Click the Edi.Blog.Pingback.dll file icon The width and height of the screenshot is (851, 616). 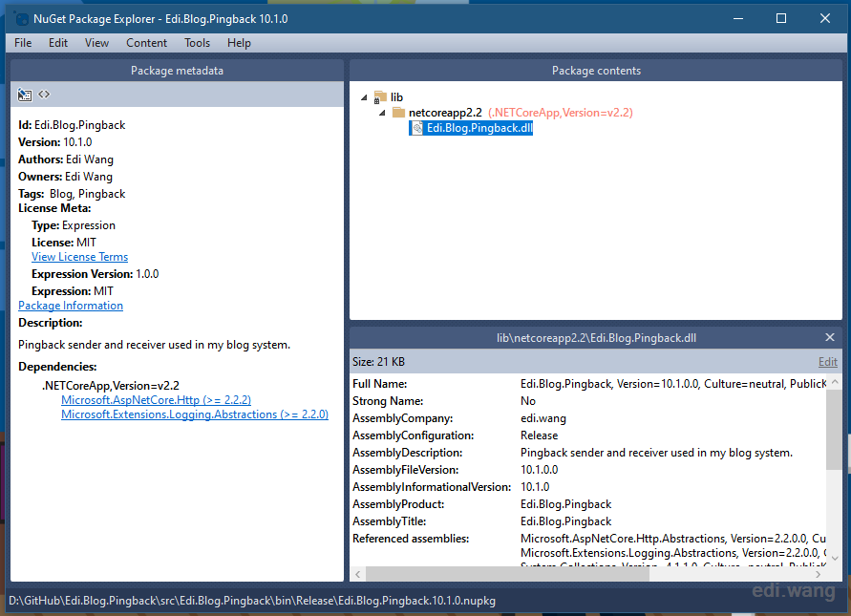416,128
